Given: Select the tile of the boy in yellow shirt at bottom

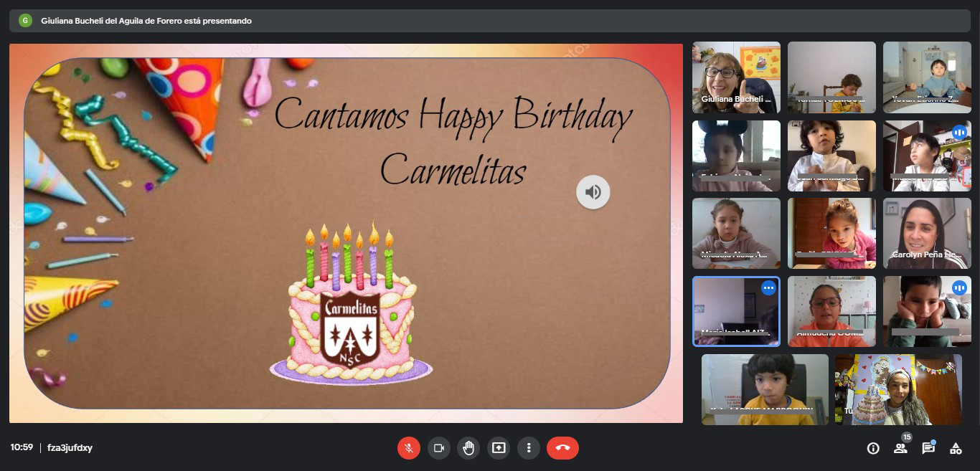Looking at the screenshot, I should 765,389.
